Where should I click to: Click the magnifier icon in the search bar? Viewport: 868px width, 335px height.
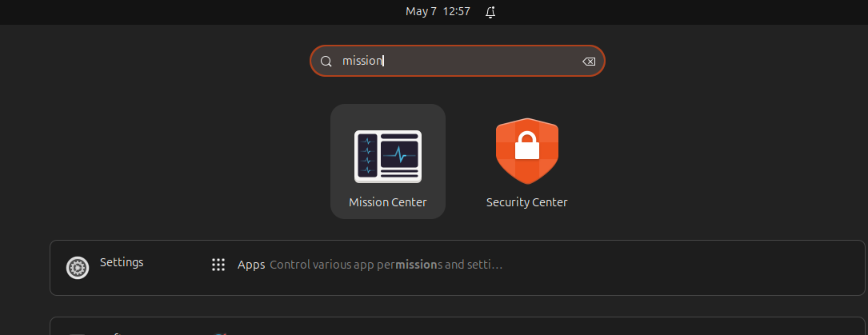(326, 62)
